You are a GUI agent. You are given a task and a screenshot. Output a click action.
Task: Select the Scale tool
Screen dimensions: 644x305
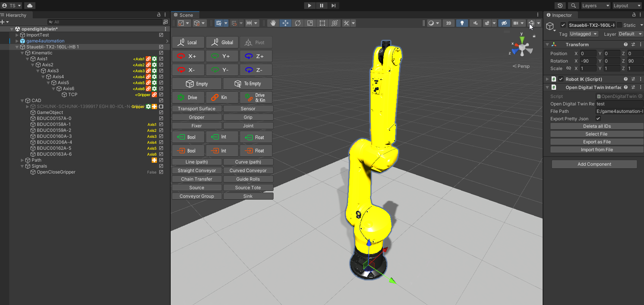[x=310, y=23]
